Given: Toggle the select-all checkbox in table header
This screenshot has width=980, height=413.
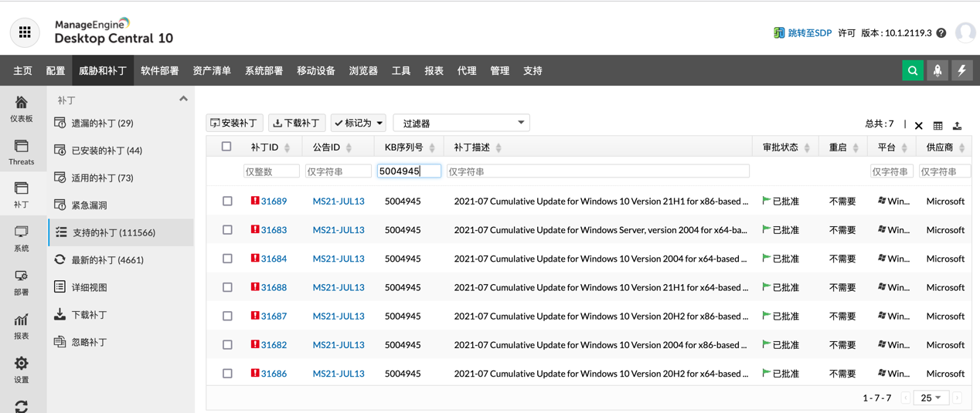Looking at the screenshot, I should [226, 147].
